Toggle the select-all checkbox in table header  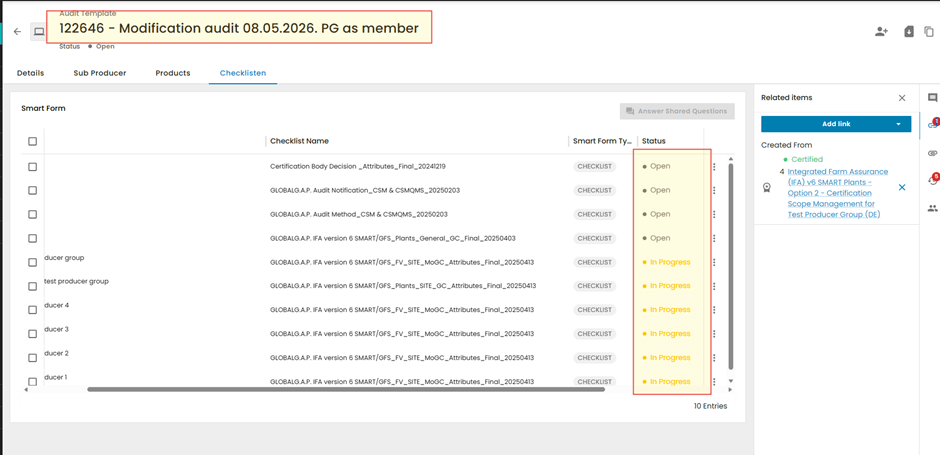point(32,141)
